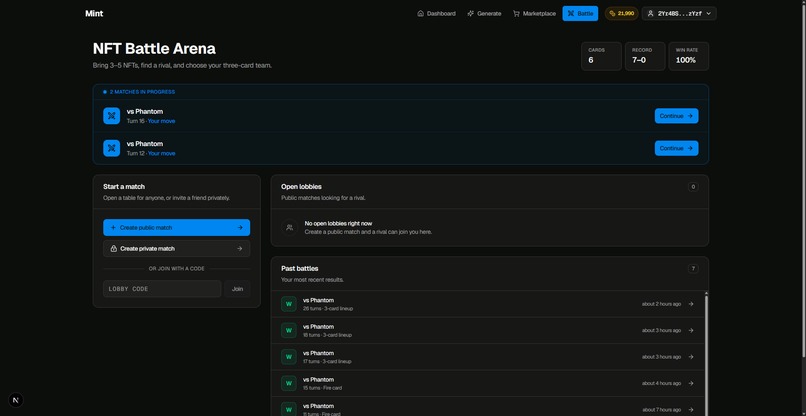
Task: Click W badge on the 15-turn battle
Action: pos(289,383)
